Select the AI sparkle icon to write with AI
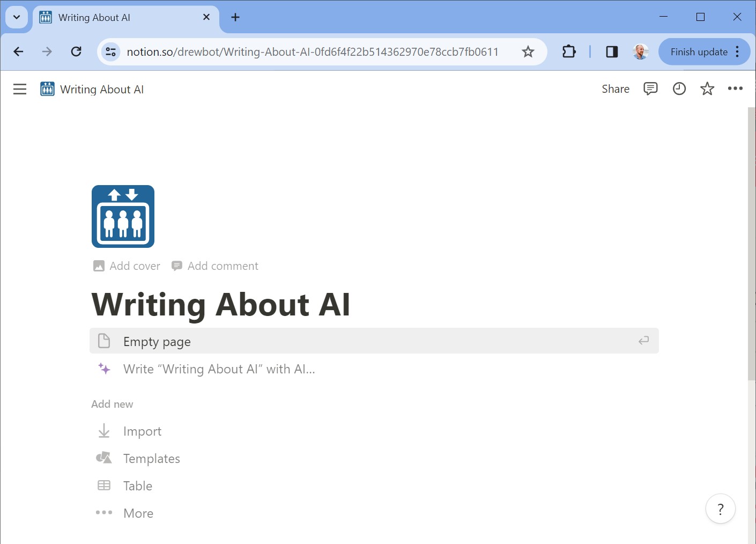Viewport: 756px width, 544px height. pos(103,369)
